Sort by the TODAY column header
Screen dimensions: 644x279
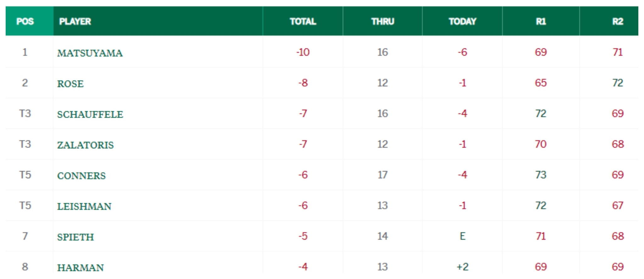(462, 21)
